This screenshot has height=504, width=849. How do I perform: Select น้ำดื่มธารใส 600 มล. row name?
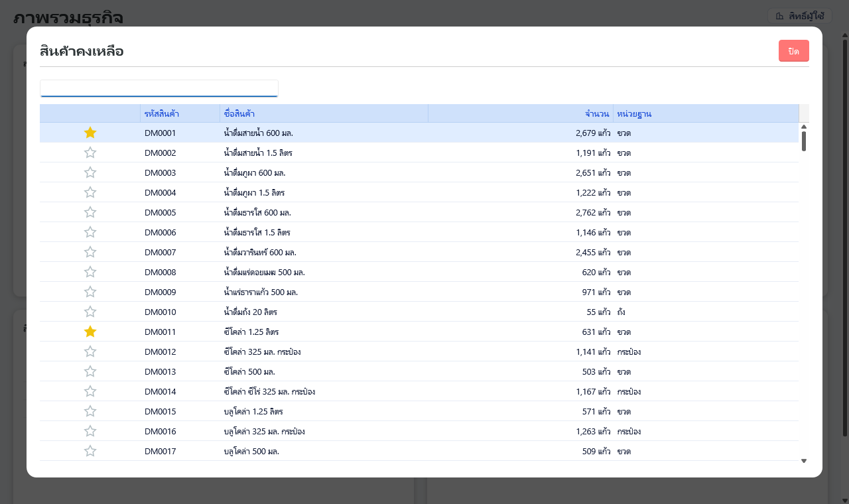(257, 212)
